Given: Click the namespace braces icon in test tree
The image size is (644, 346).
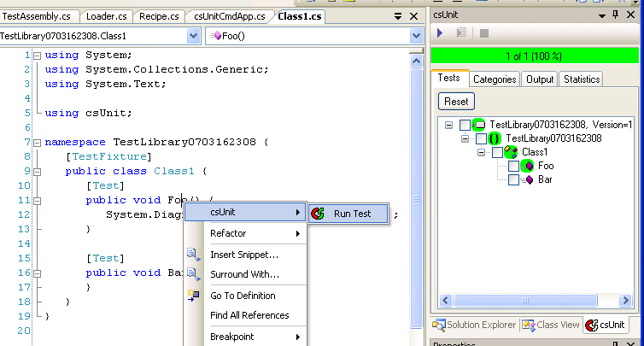Looking at the screenshot, I should tap(495, 138).
